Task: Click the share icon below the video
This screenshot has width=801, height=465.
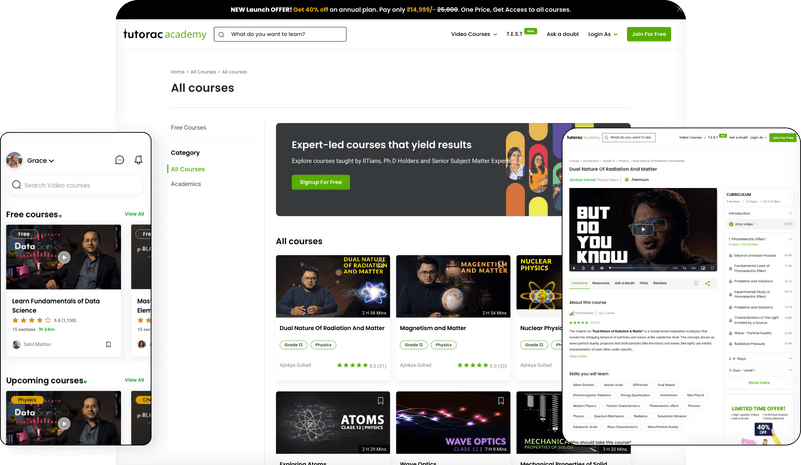Action: click(x=707, y=283)
